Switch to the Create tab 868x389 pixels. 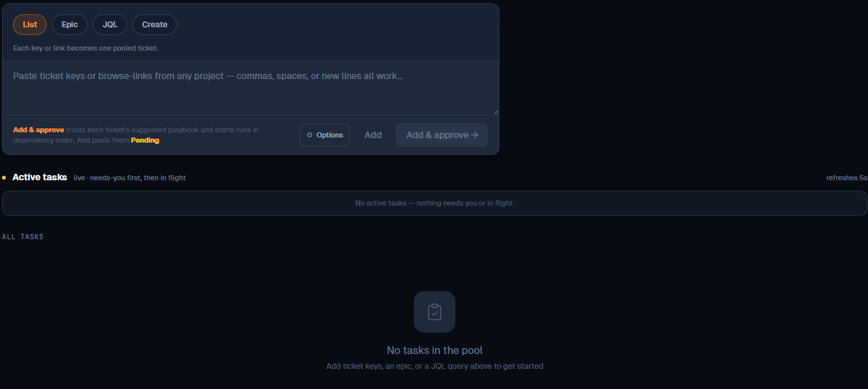[154, 25]
